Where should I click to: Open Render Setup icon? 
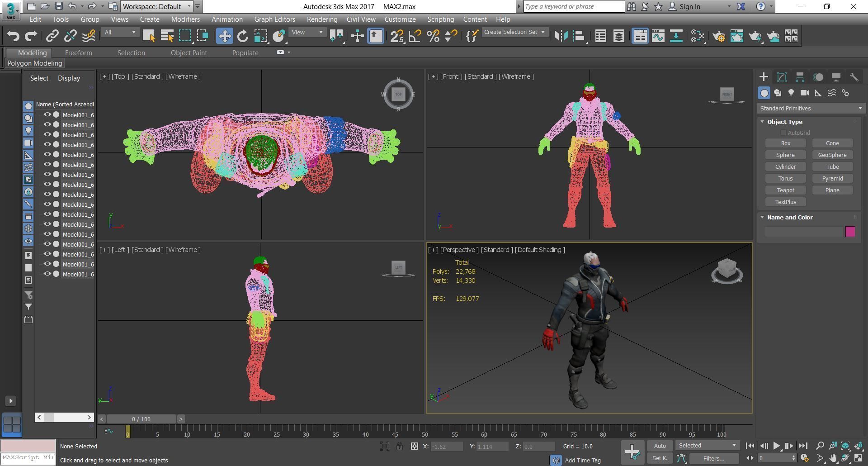coord(719,36)
